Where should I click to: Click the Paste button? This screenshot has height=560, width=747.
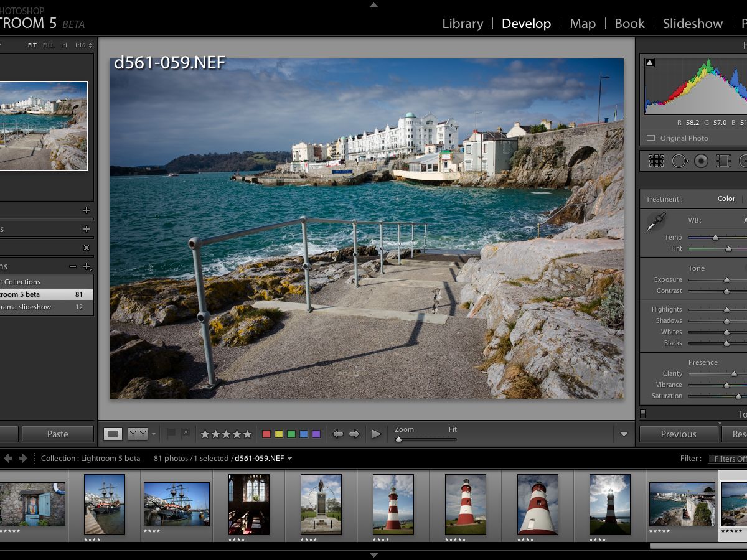coord(58,434)
